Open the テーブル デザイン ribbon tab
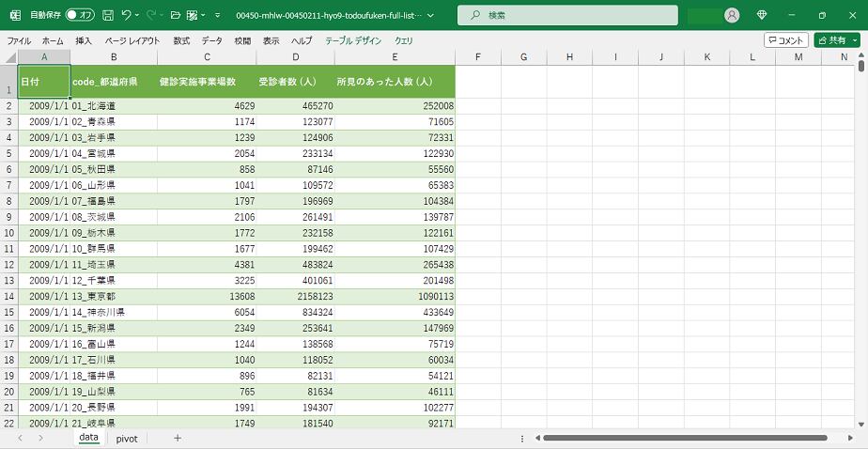Screen dimensions: 868x449 pos(353,40)
